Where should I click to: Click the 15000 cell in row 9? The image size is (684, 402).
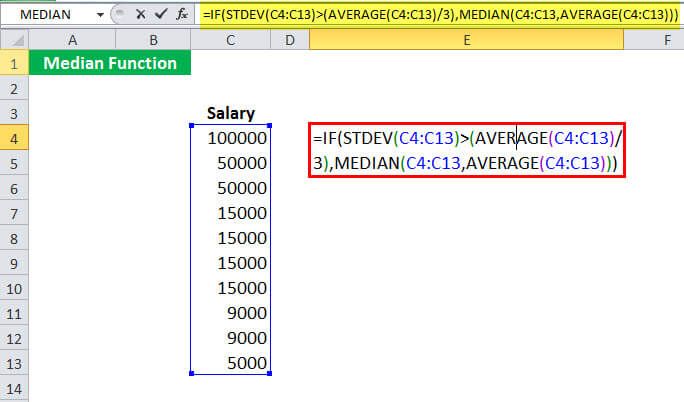point(230,263)
